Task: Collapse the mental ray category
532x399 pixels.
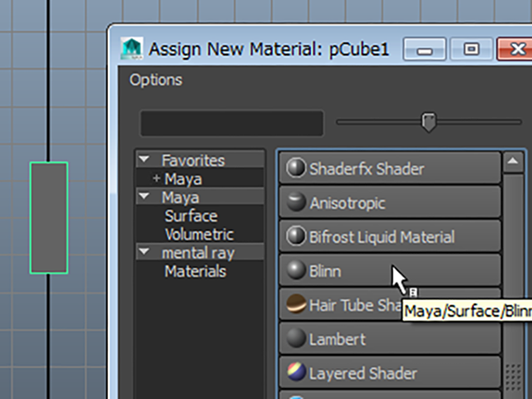Action: pyautogui.click(x=144, y=251)
